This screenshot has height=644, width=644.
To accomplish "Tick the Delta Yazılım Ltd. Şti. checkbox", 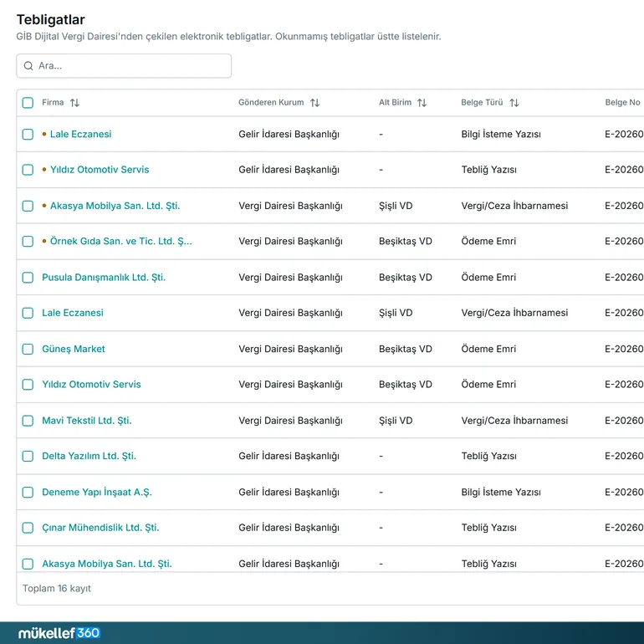I will [x=28, y=457].
